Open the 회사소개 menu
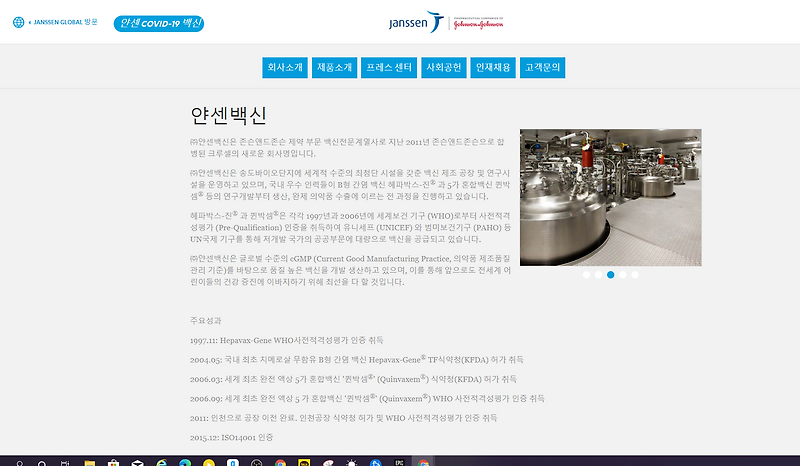The image size is (800, 466). [285, 67]
